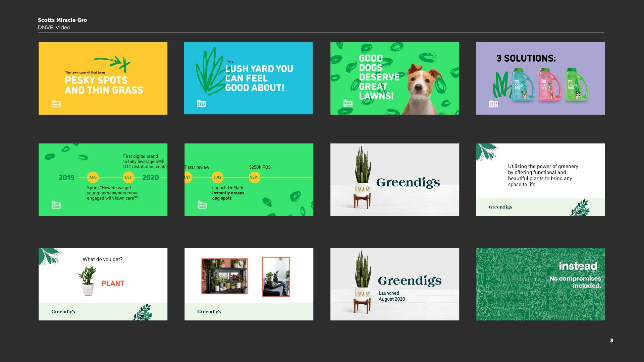The image size is (644, 362).
Task: Open the yellow 'Pesky Spots and Thin Grass' thumbnail
Action: [103, 78]
